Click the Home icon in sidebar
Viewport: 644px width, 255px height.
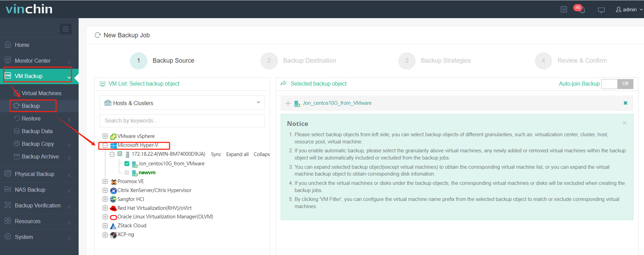tap(8, 44)
